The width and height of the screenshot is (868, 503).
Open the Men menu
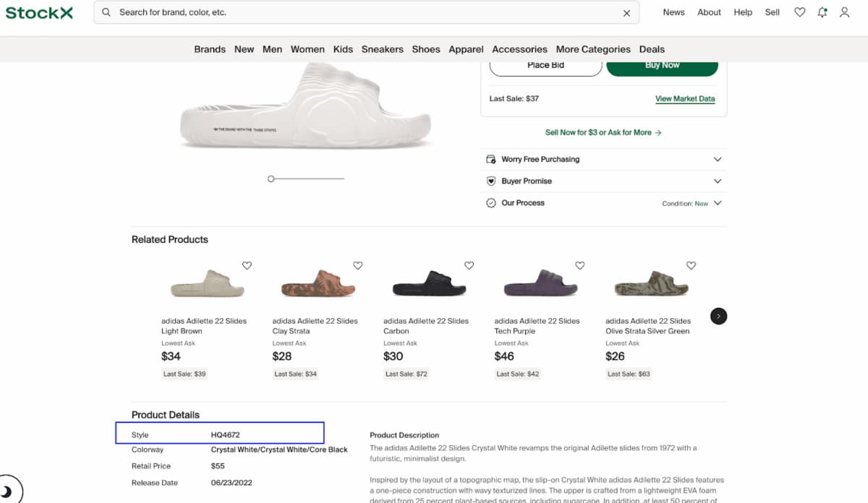(x=272, y=49)
